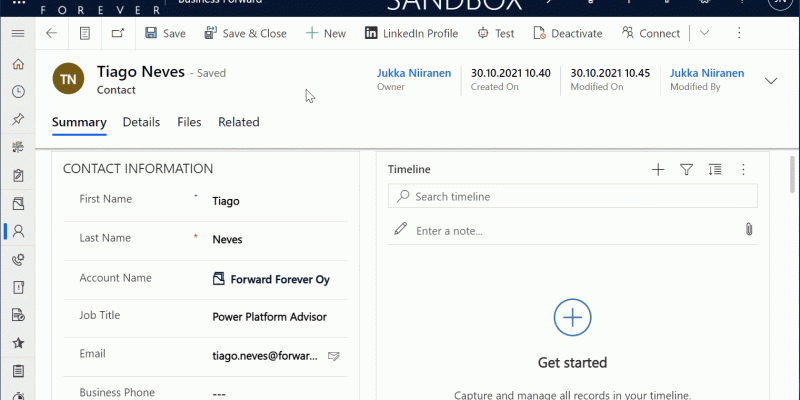Expand the Connect dropdown chevron
The width and height of the screenshot is (800, 400).
pyautogui.click(x=704, y=34)
